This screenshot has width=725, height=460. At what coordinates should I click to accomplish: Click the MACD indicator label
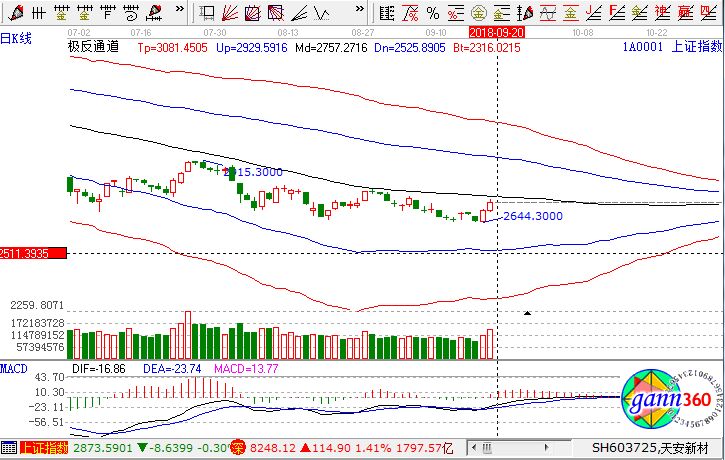tap(14, 369)
